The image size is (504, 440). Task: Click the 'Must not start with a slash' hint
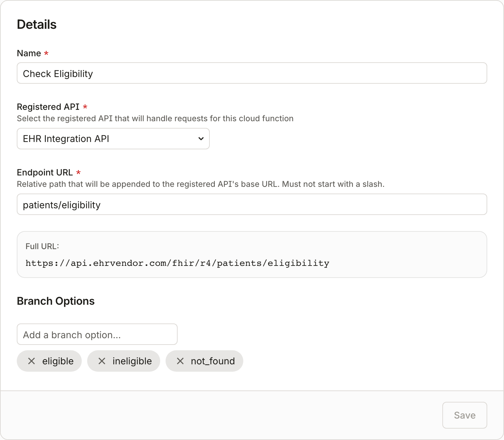pos(333,184)
